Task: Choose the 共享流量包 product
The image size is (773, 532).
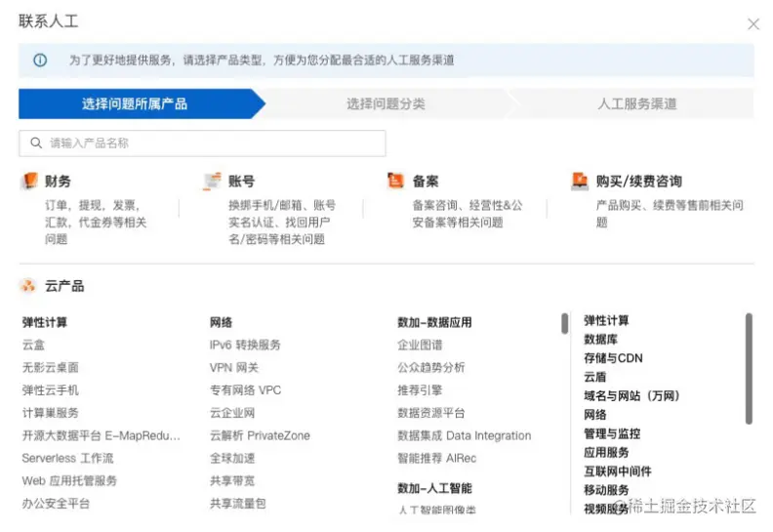Action: [237, 504]
